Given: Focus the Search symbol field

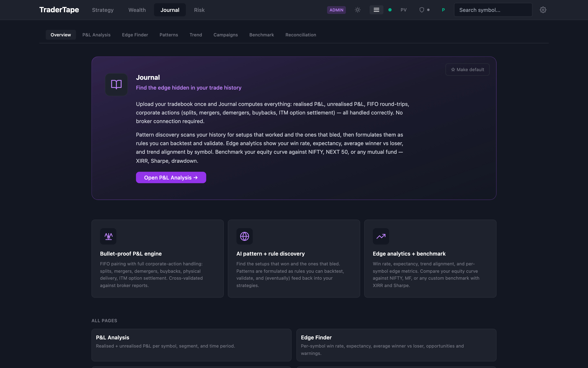Looking at the screenshot, I should tap(493, 10).
